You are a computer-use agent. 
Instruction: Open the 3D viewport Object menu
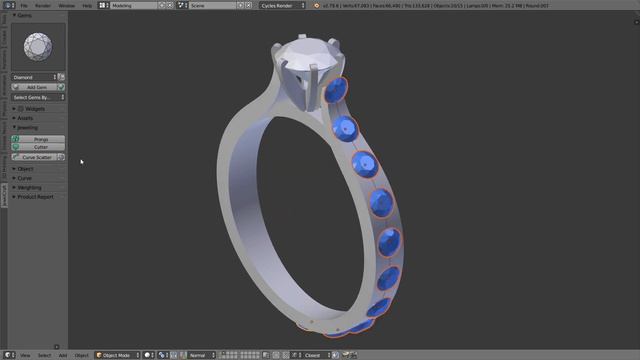[82, 356]
